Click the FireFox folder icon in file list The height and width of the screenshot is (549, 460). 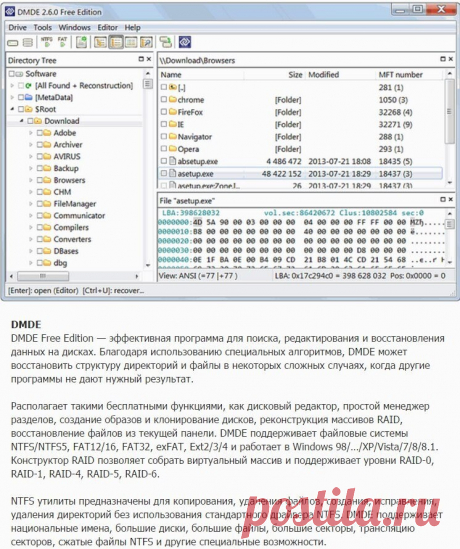point(173,112)
